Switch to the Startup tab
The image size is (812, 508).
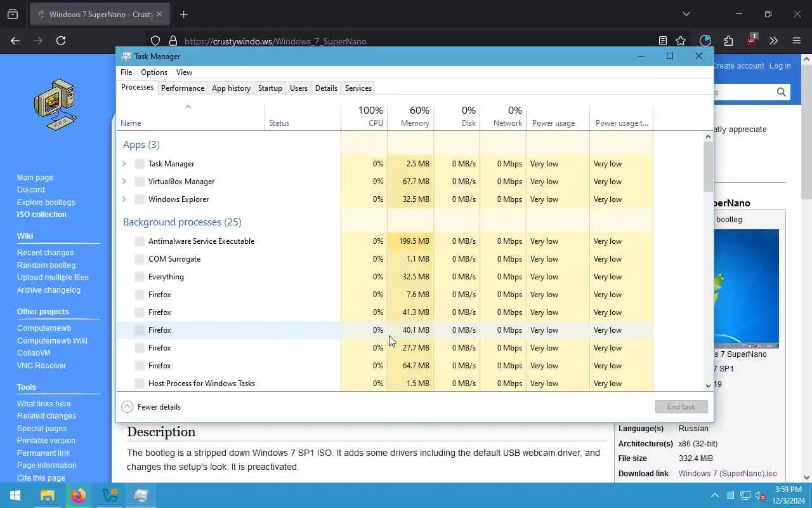(x=270, y=88)
